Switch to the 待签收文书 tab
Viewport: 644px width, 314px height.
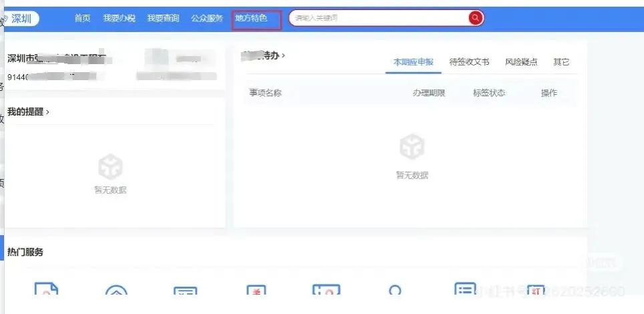coord(469,62)
